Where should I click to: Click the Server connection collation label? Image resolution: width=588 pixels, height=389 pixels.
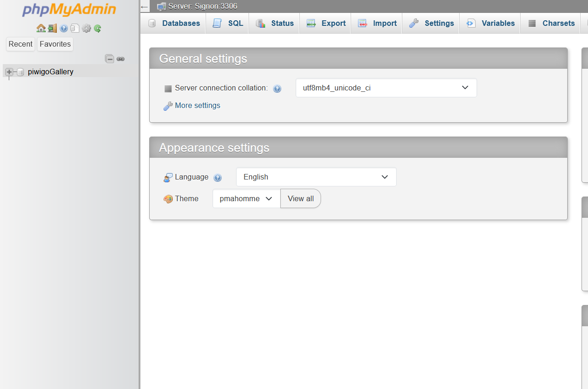[221, 88]
